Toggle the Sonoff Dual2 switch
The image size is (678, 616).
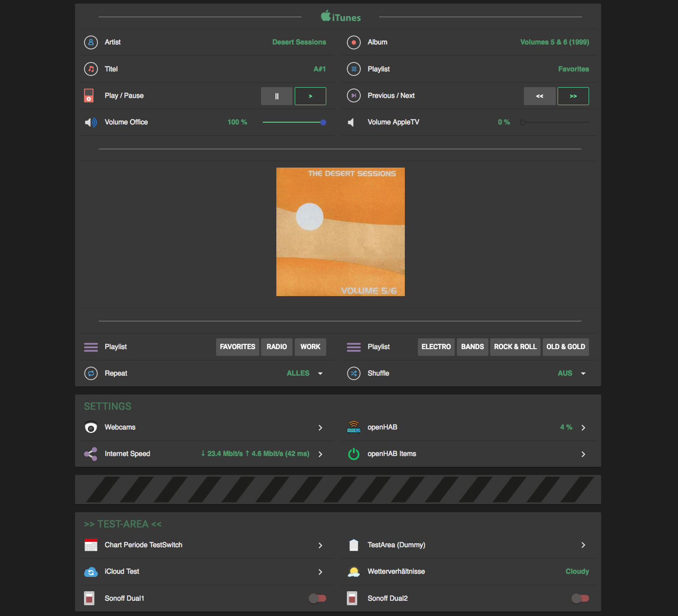click(580, 598)
